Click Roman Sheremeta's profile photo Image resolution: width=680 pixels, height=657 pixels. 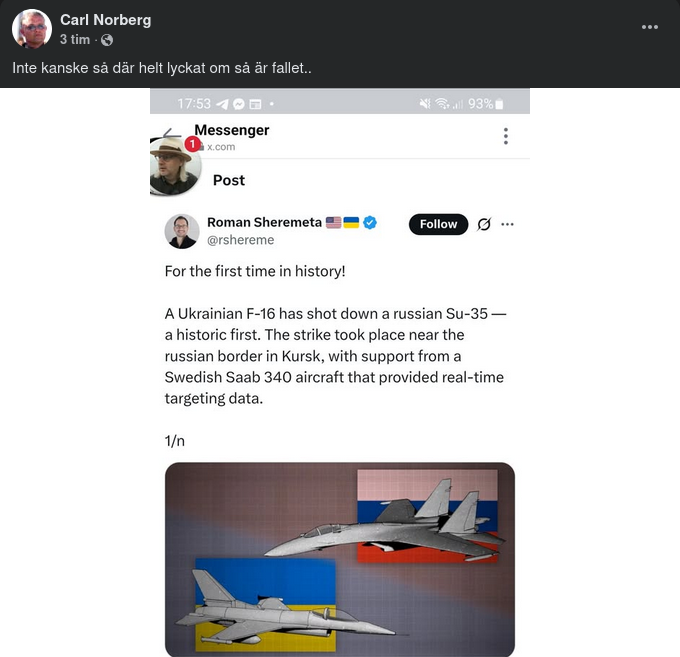(x=182, y=231)
